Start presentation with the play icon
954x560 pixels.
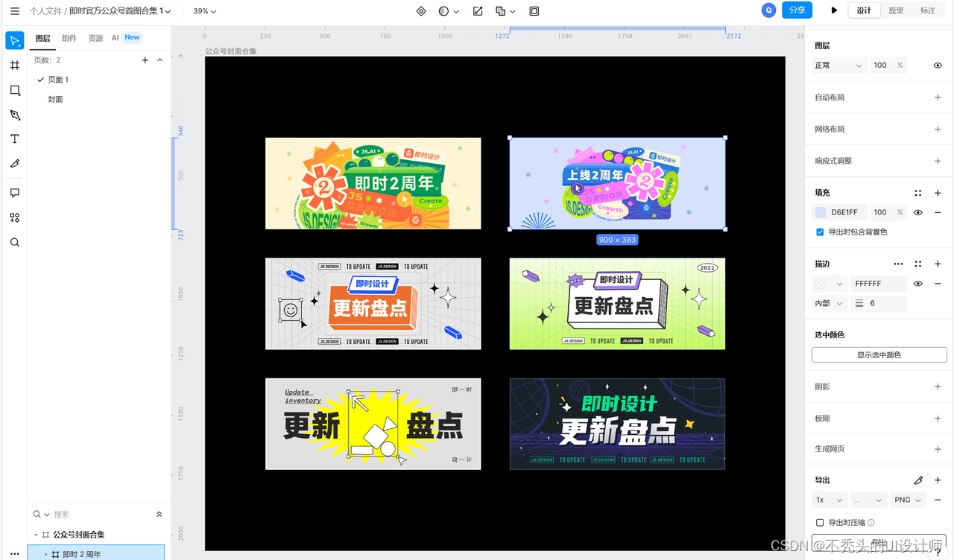tap(834, 10)
